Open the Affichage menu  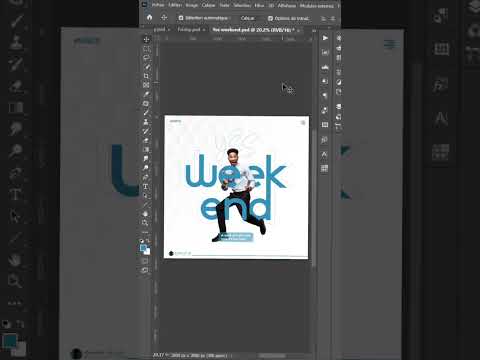pyautogui.click(x=287, y=5)
